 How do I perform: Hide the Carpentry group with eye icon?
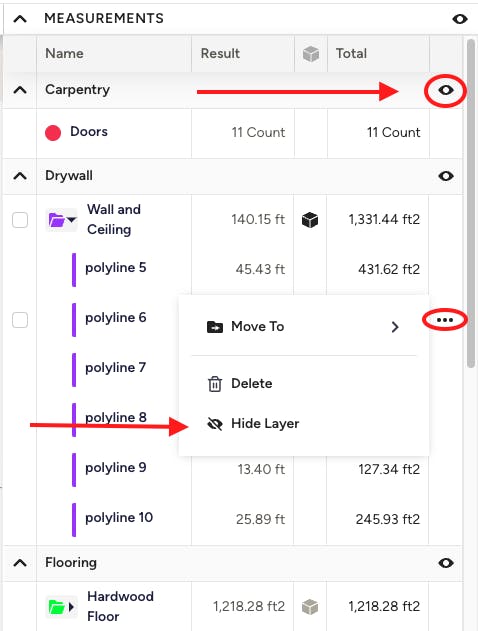(446, 90)
